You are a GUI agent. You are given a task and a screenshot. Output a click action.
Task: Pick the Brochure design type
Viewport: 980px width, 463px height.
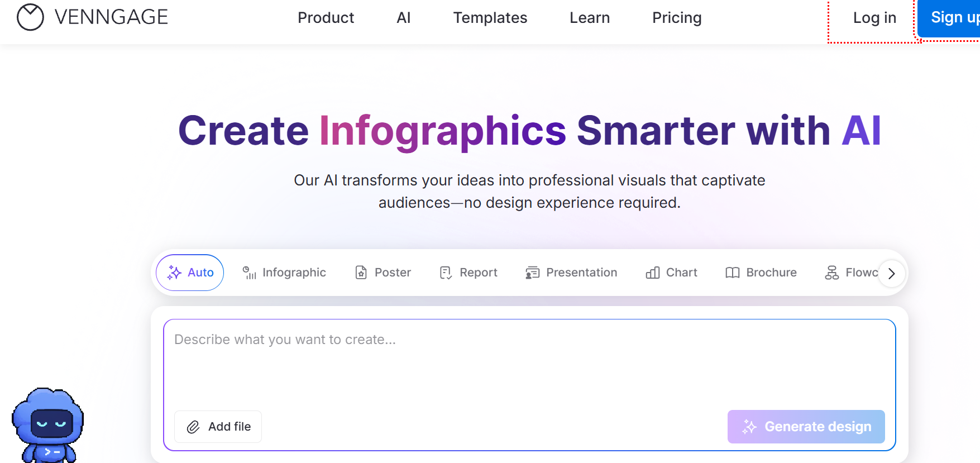click(x=761, y=273)
